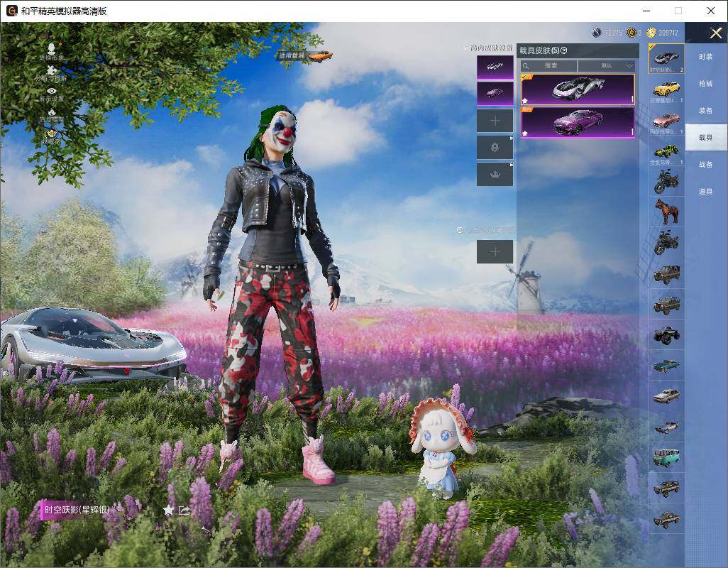This screenshot has width=728, height=568.
Task: Choose the second motorcycle, below the horse
Action: [666, 242]
